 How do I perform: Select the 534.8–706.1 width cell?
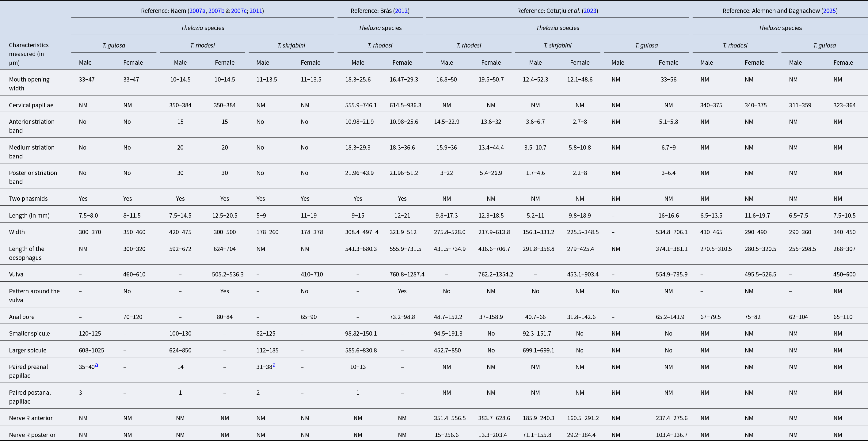pos(671,232)
